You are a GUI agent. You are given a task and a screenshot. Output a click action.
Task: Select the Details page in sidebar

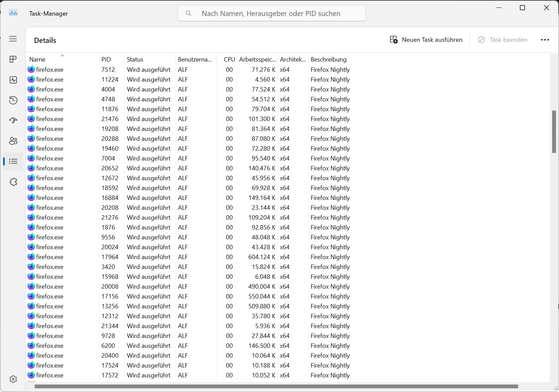point(13,161)
